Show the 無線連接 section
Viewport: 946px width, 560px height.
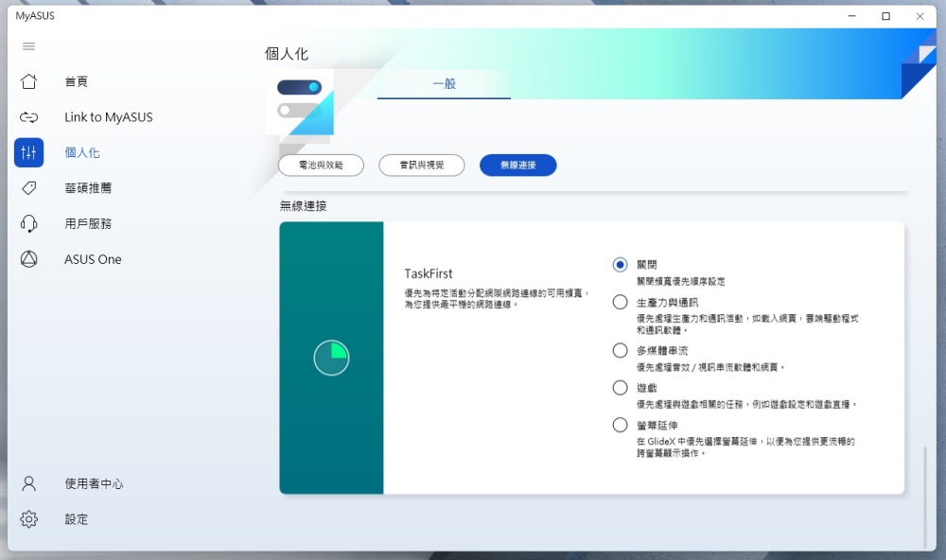tap(518, 166)
